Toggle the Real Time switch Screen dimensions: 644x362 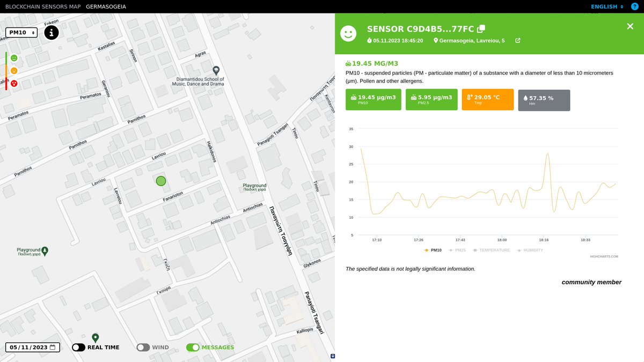coord(78,348)
